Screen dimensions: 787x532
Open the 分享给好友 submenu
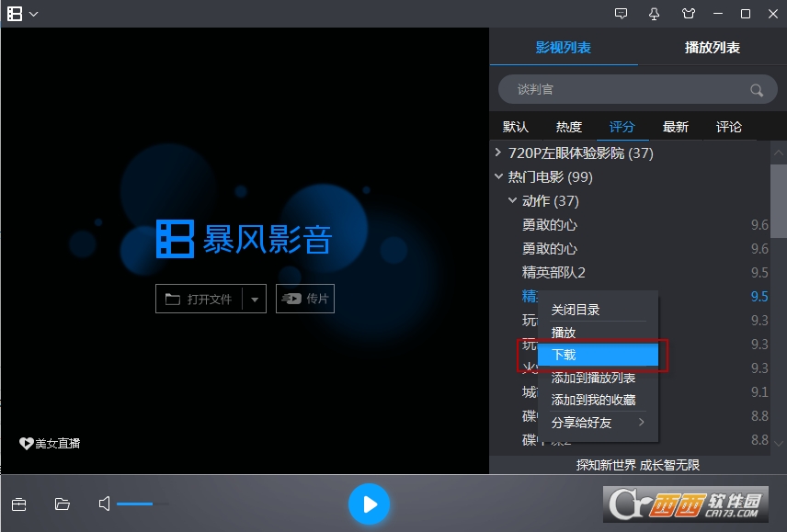[598, 422]
